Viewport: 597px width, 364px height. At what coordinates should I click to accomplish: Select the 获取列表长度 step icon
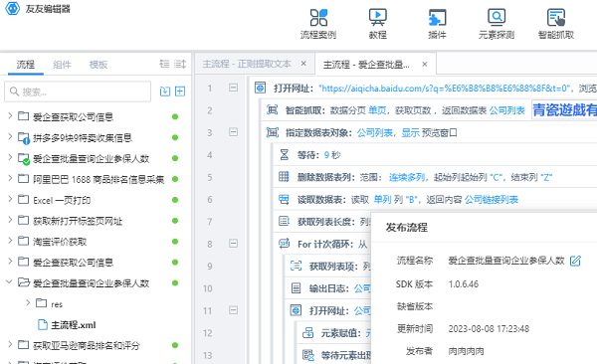pyautogui.click(x=284, y=221)
